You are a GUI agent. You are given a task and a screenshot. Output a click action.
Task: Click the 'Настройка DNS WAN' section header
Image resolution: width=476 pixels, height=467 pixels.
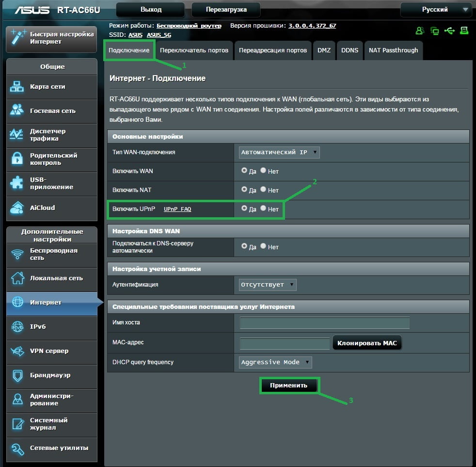point(288,231)
